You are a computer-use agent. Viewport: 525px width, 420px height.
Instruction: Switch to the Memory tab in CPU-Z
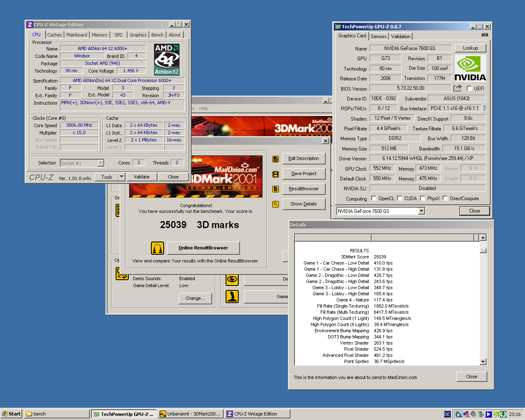100,35
